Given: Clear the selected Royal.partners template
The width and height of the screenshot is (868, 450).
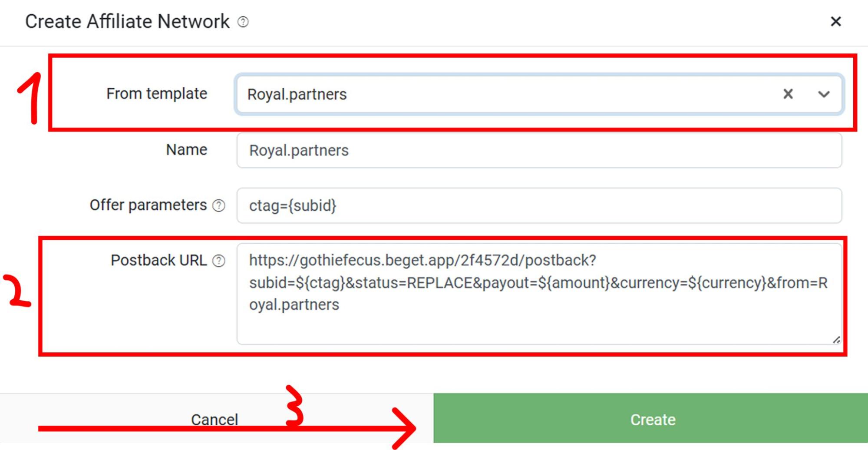Looking at the screenshot, I should (x=788, y=94).
